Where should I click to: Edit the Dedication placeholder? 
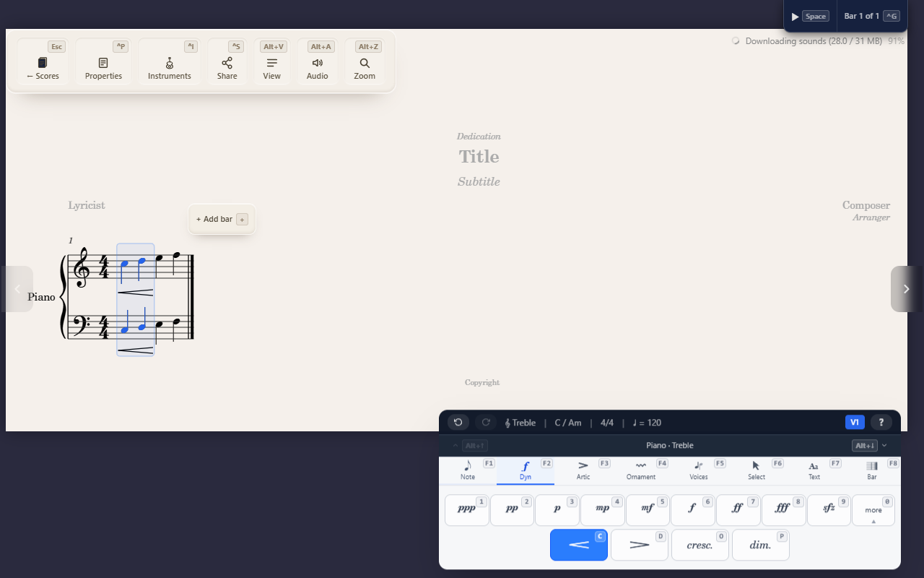(479, 136)
